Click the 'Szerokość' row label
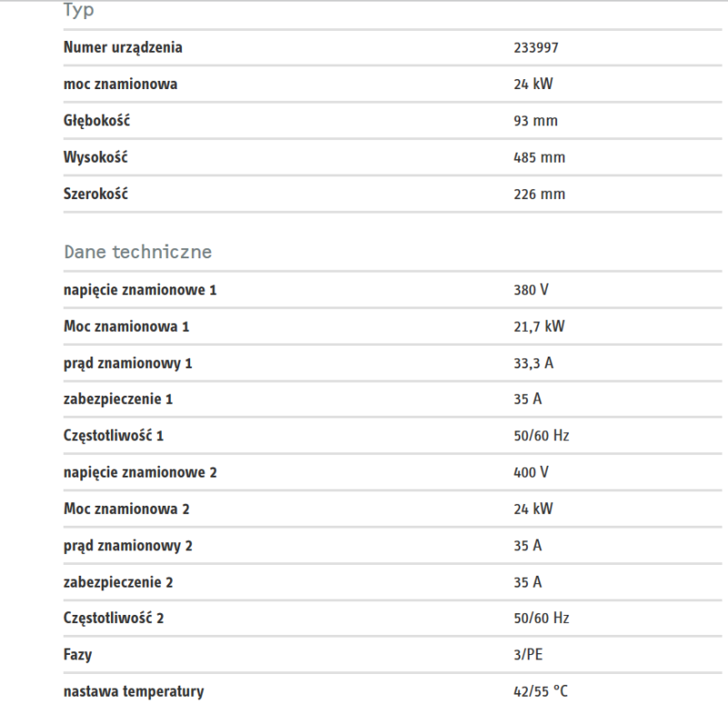Screen dimensions: 728x704 [96, 194]
